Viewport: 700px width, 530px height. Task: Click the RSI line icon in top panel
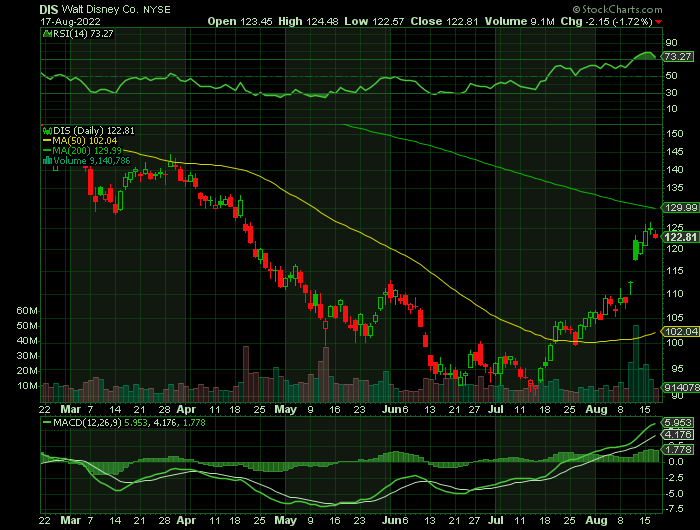(x=44, y=33)
